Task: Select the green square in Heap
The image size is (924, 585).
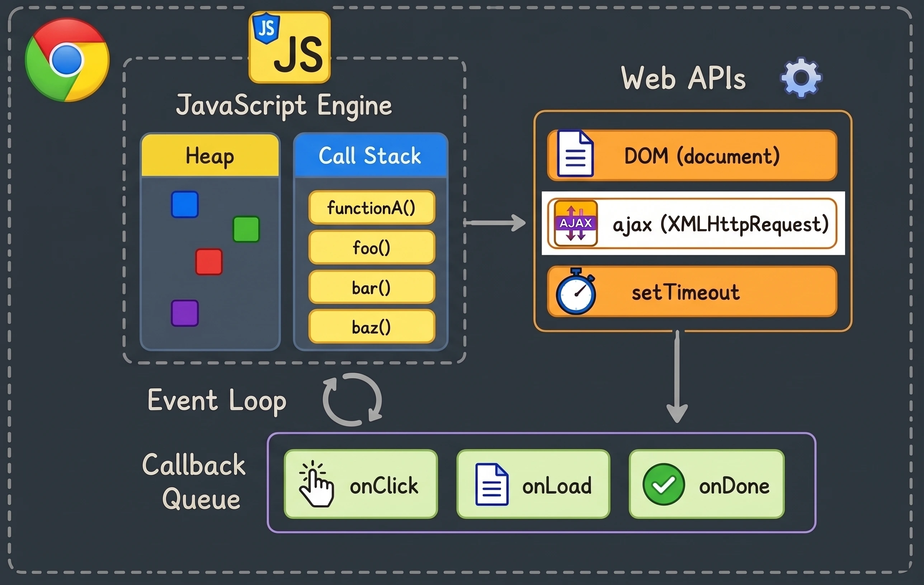Action: (246, 229)
